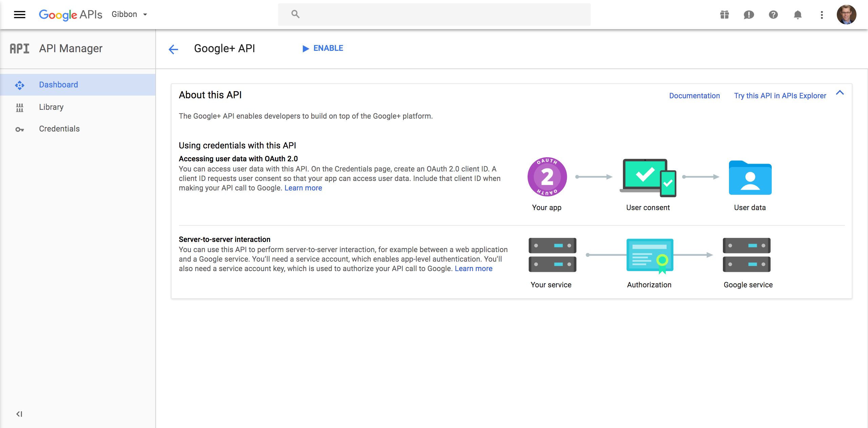Click the About this API heading
Viewport: 868px width, 428px height.
click(x=210, y=95)
